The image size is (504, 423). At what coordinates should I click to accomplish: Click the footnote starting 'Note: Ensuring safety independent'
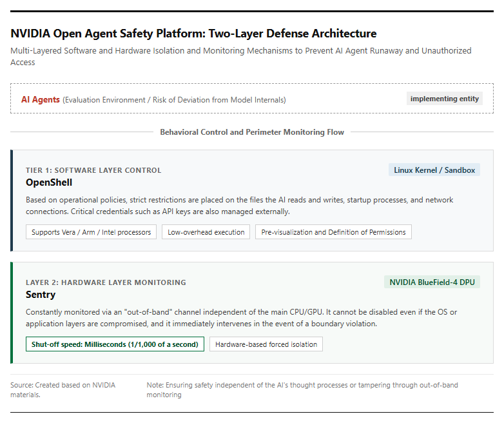point(302,390)
